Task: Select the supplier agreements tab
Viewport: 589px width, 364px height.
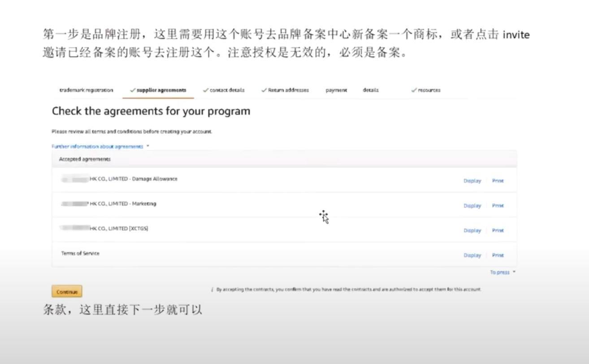Action: [x=160, y=90]
